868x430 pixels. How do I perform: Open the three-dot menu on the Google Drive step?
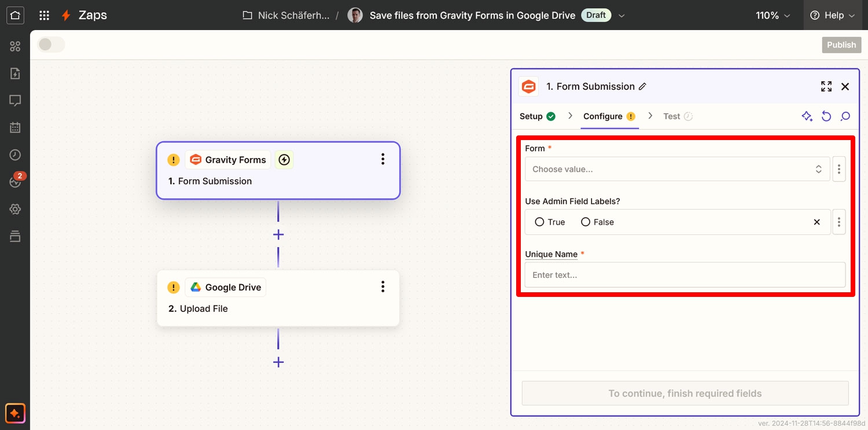click(382, 287)
